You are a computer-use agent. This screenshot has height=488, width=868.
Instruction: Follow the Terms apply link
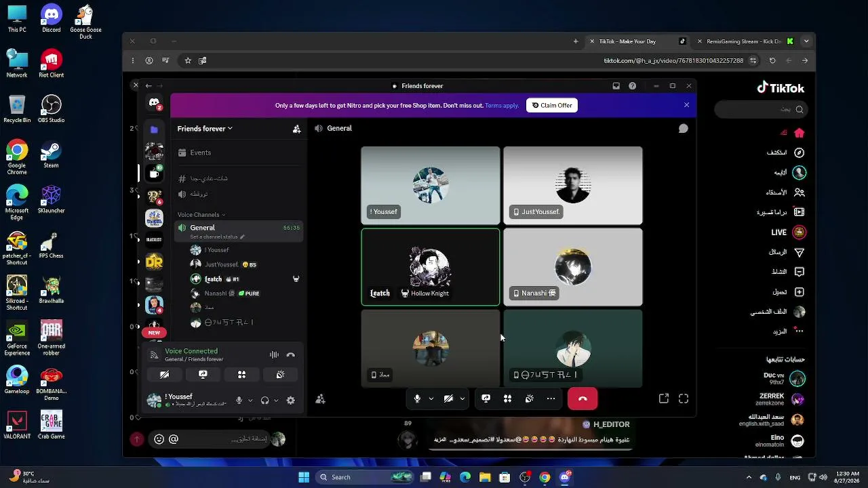[502, 105]
